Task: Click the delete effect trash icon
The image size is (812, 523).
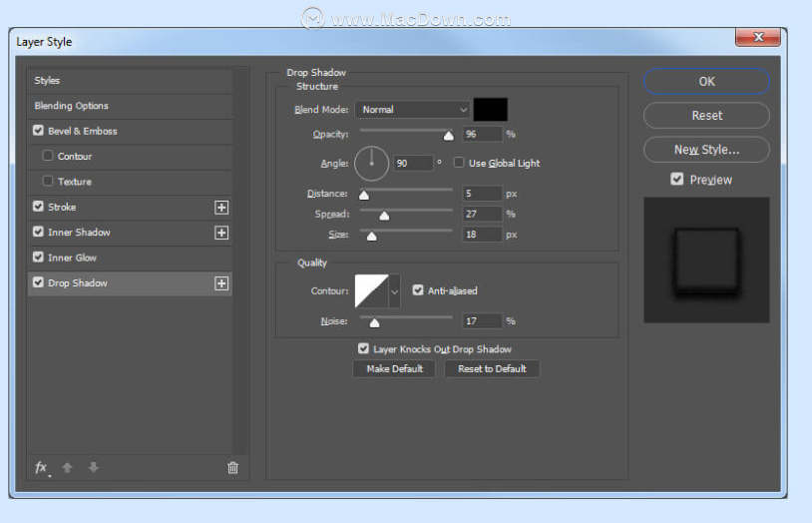Action: click(232, 467)
